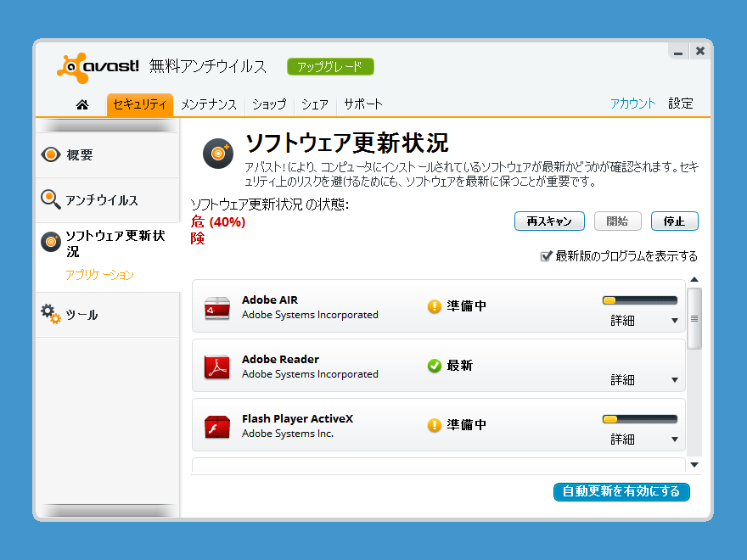Screen dimensions: 747x560
Task: Select ソフトウェア更新状況 sidebar label
Action: coord(115,244)
